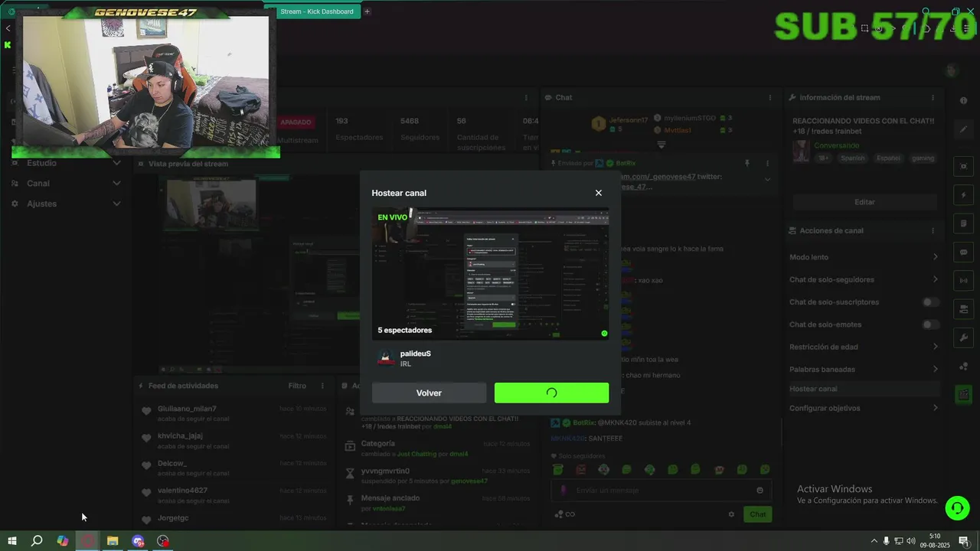Close the Hostear canal dialog
980x551 pixels.
point(599,193)
